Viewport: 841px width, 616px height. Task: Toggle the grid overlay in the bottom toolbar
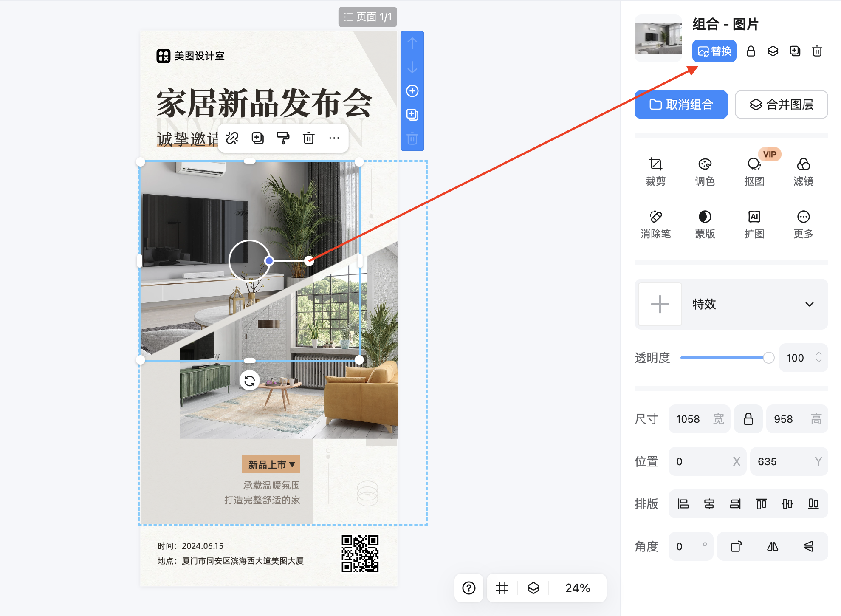(x=502, y=588)
